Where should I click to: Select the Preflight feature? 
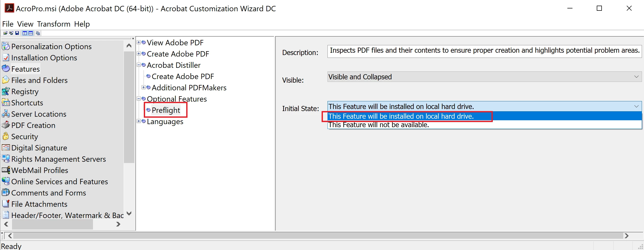166,110
